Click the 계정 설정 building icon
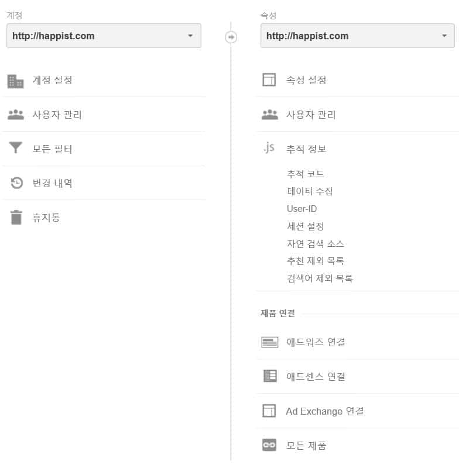The image size is (476, 465). coord(16,80)
